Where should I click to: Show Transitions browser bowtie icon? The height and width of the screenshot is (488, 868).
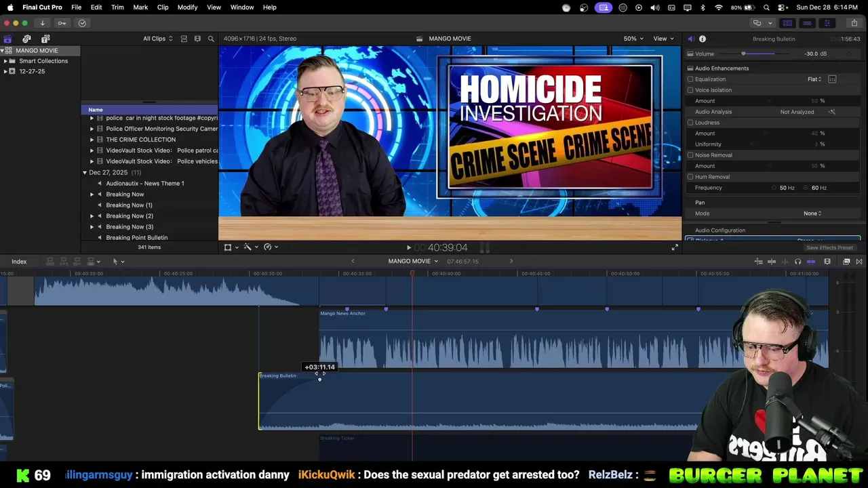[859, 262]
